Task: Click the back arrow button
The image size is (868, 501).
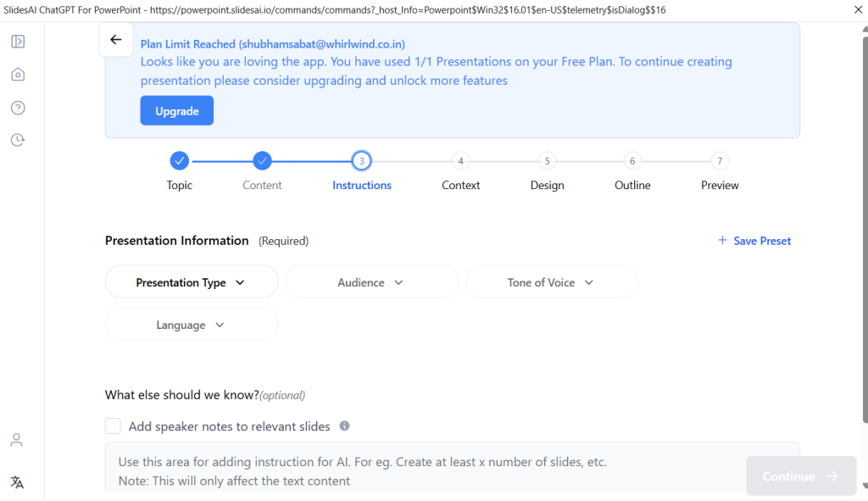Action: (x=116, y=40)
